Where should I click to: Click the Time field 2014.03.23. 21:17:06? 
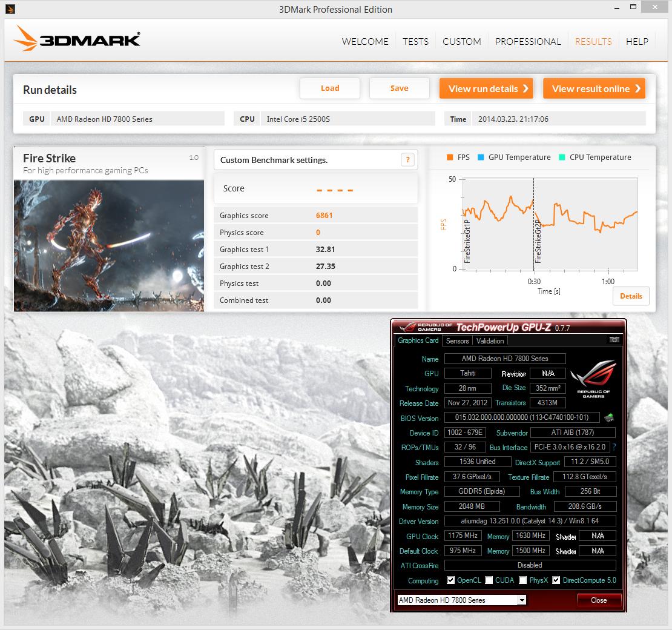click(558, 119)
